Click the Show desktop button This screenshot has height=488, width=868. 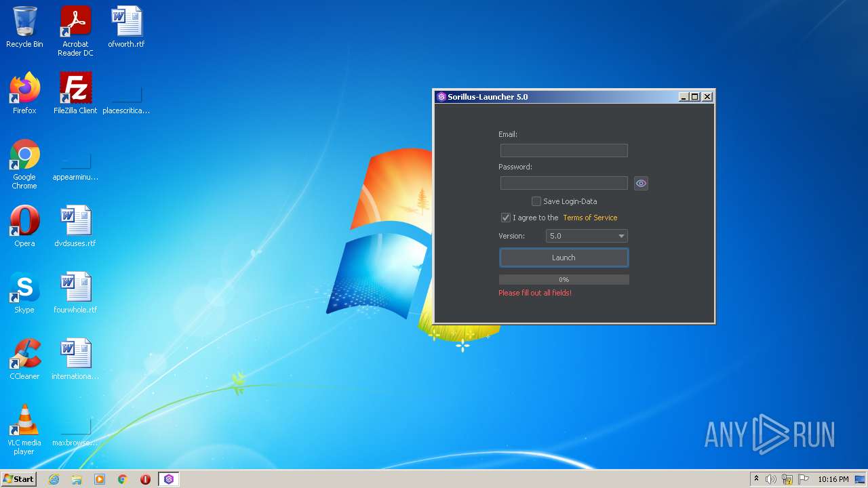(861, 479)
